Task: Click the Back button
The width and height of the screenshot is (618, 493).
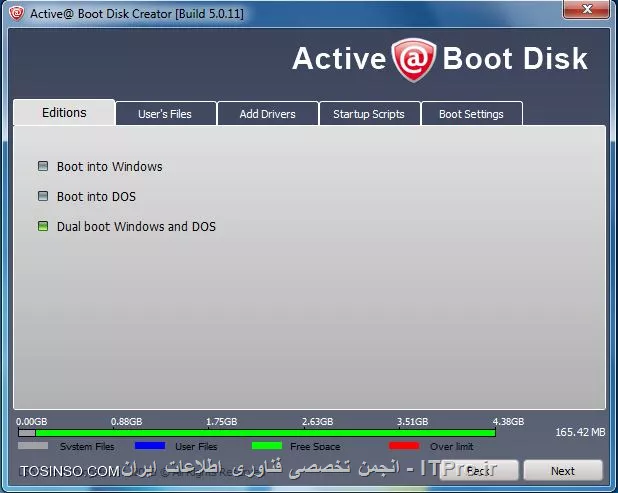Action: click(x=478, y=471)
